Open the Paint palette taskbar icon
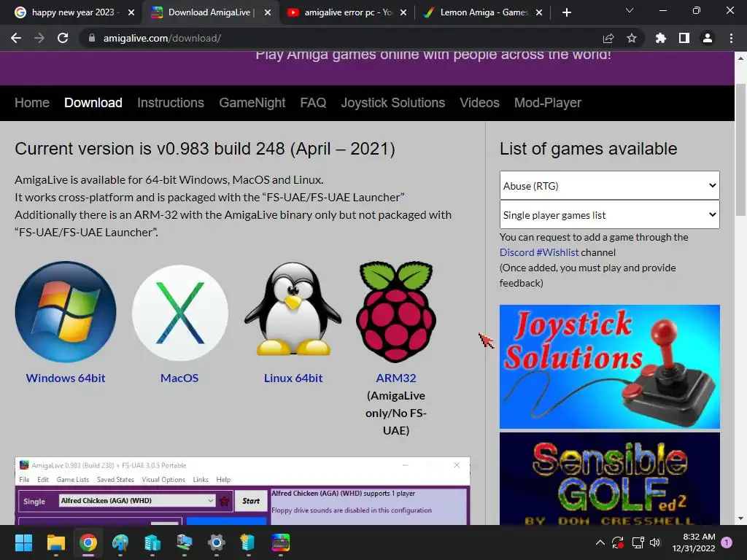 [120, 542]
